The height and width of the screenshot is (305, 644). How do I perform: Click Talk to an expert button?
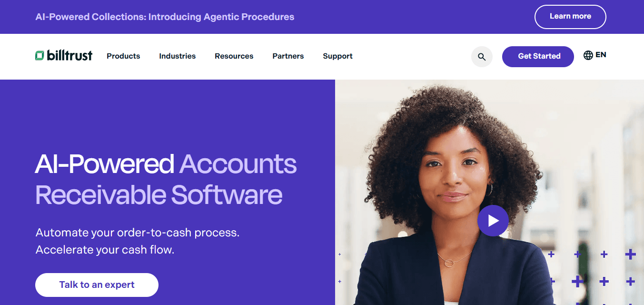(97, 285)
